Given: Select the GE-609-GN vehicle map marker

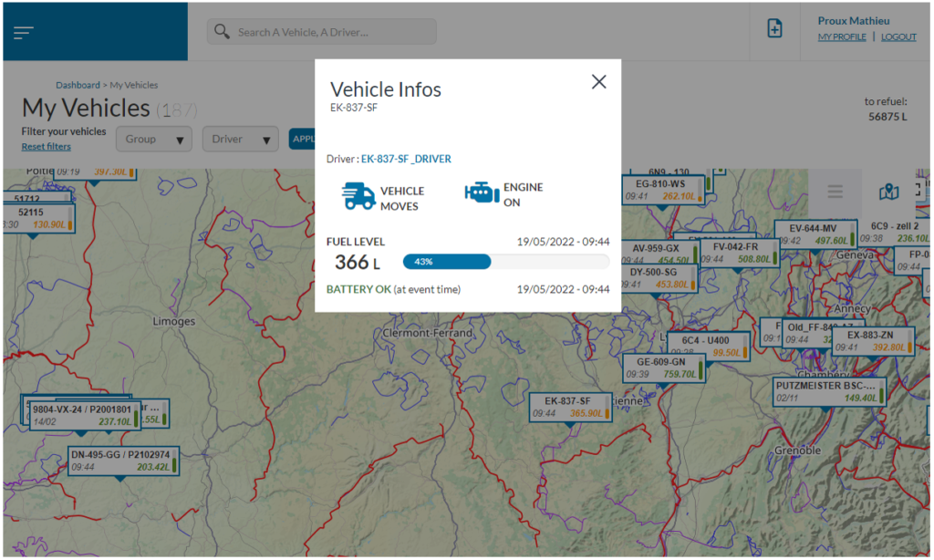Looking at the screenshot, I should coord(665,368).
